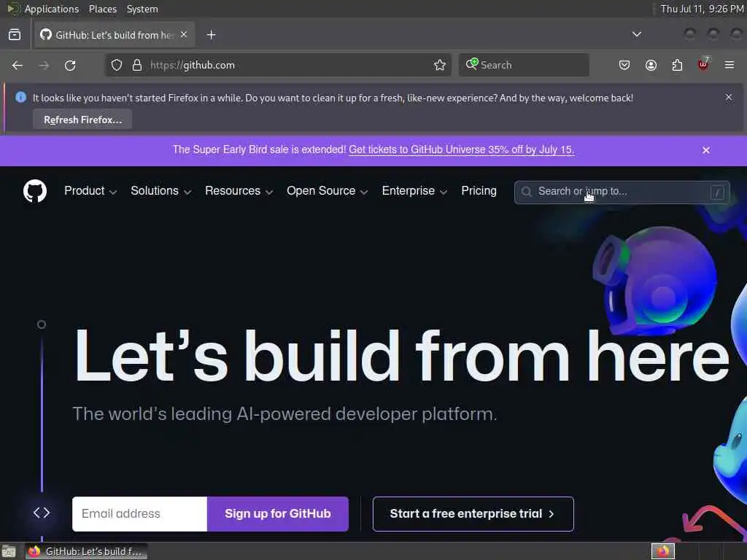
Task: Click the Refresh Firefox button
Action: pos(82,120)
